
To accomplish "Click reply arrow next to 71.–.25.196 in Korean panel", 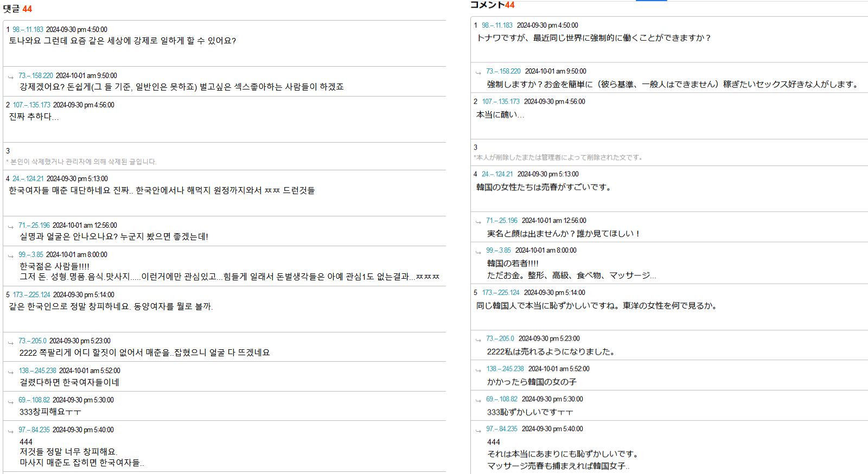I will coord(10,227).
